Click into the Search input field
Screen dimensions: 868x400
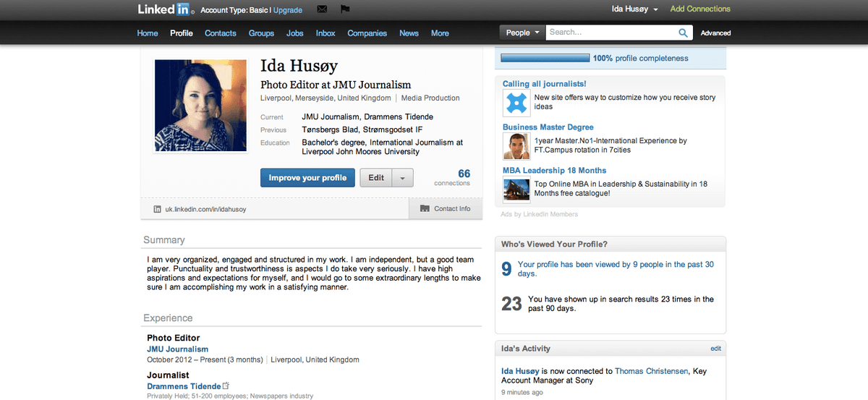point(611,33)
